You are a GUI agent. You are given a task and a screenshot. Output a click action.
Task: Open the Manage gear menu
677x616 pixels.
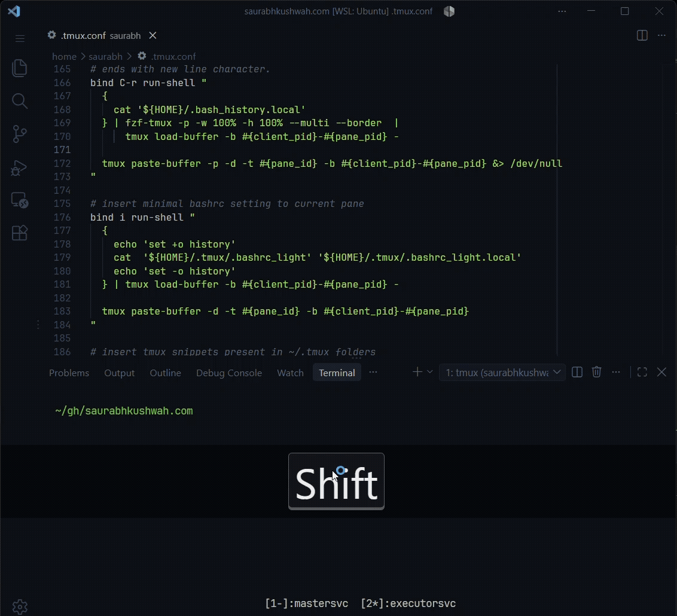[x=20, y=607]
